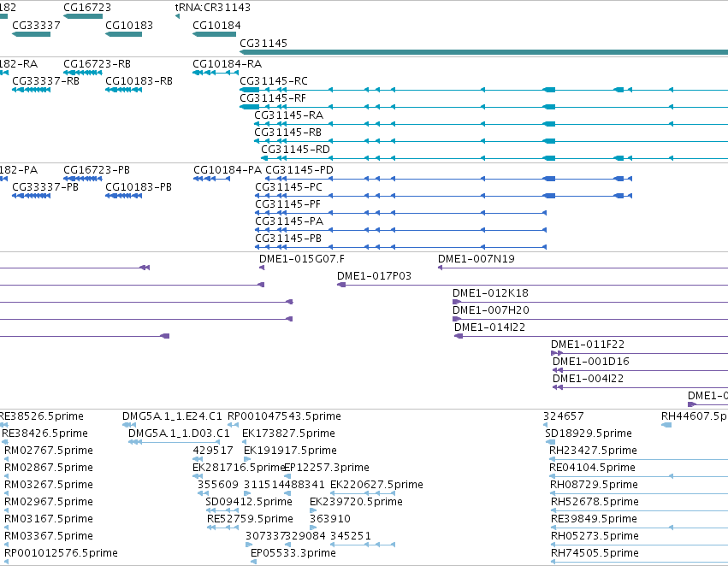Select protein CG31145-PD
The width and height of the screenshot is (728, 566).
(299, 170)
